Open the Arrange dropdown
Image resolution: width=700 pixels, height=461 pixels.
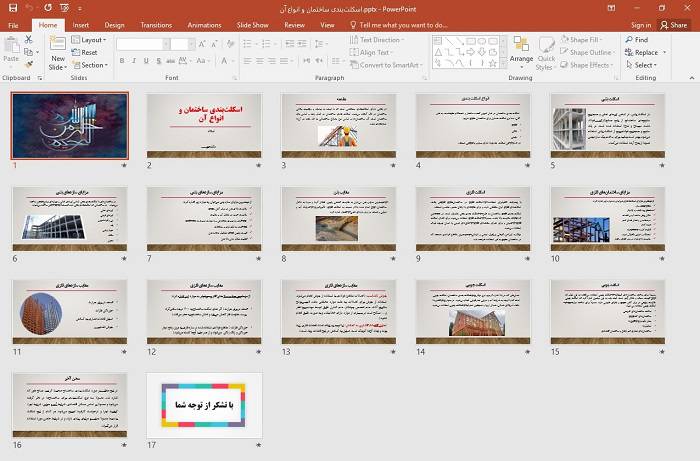521,53
